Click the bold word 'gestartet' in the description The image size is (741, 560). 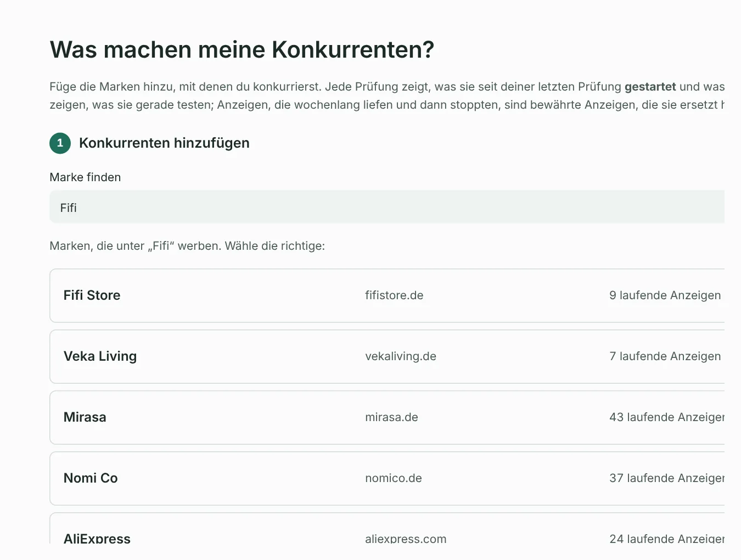click(650, 87)
